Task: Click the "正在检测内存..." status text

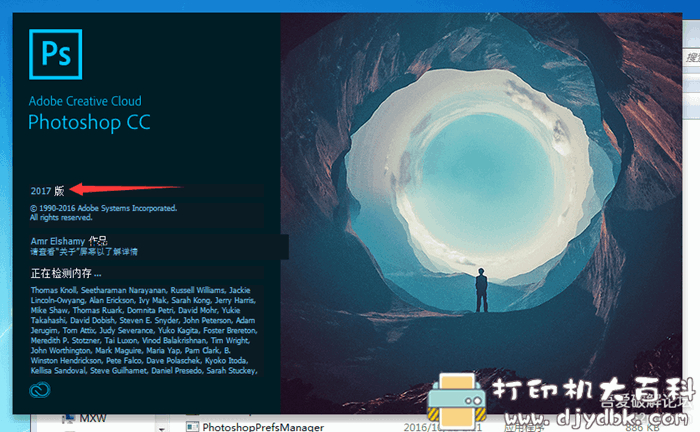Action: pyautogui.click(x=66, y=273)
